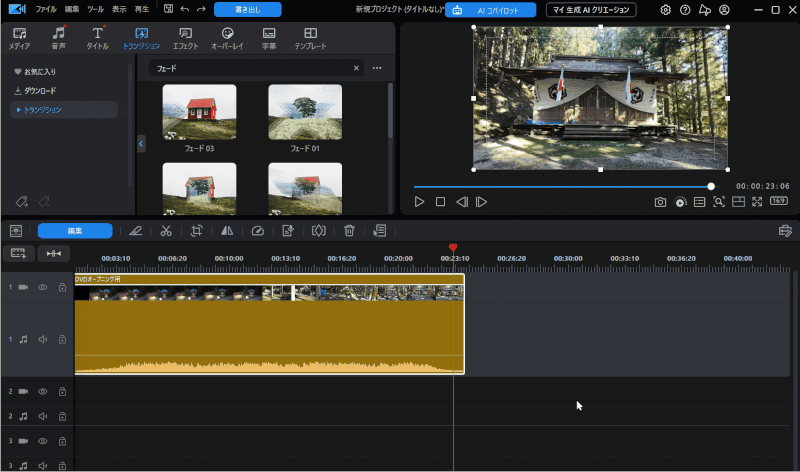Open the メディア media room
Viewport: 800px width, 472px height.
click(x=19, y=38)
